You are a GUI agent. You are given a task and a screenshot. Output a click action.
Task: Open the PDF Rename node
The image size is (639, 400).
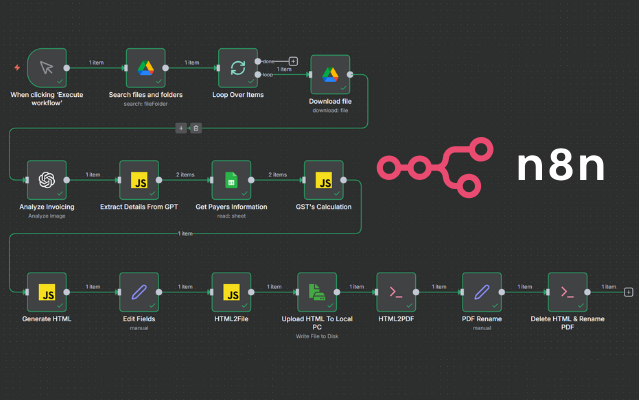point(482,291)
